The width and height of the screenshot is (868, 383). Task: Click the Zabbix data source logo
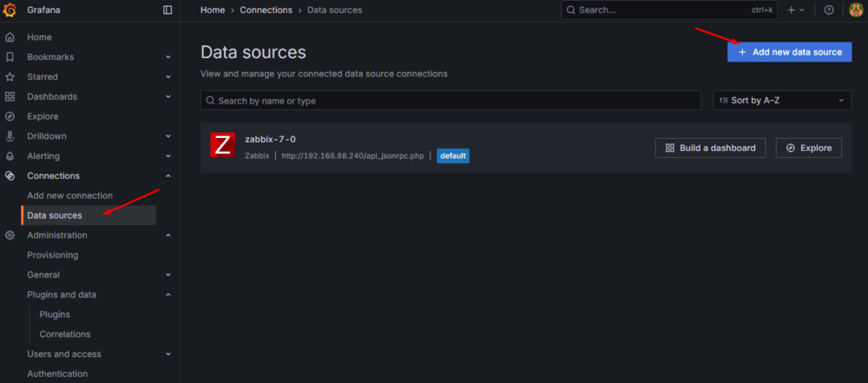point(223,145)
